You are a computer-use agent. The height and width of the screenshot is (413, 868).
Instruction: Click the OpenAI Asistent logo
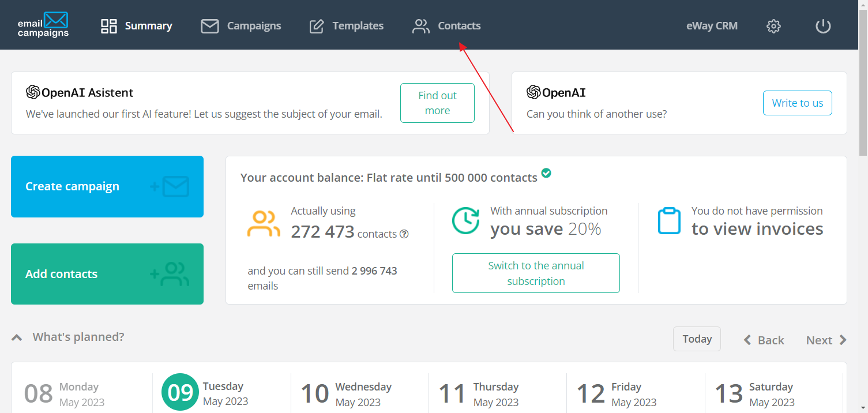80,92
